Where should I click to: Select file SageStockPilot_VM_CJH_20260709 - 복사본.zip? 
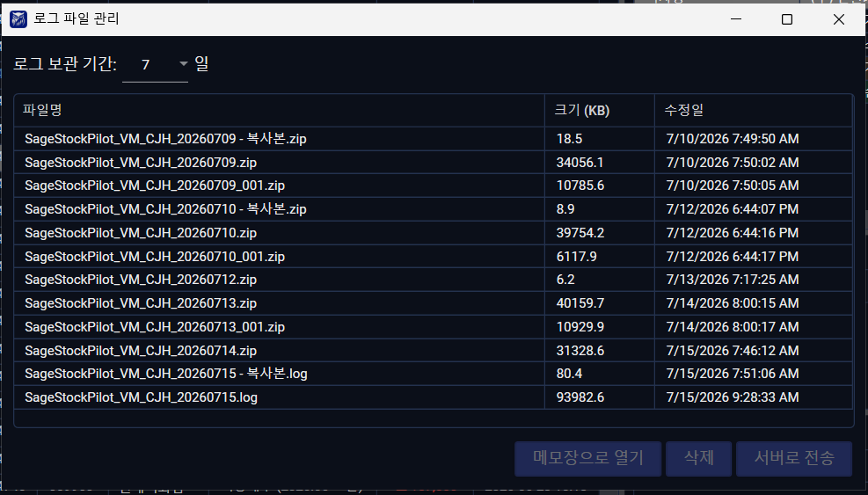tap(165, 138)
